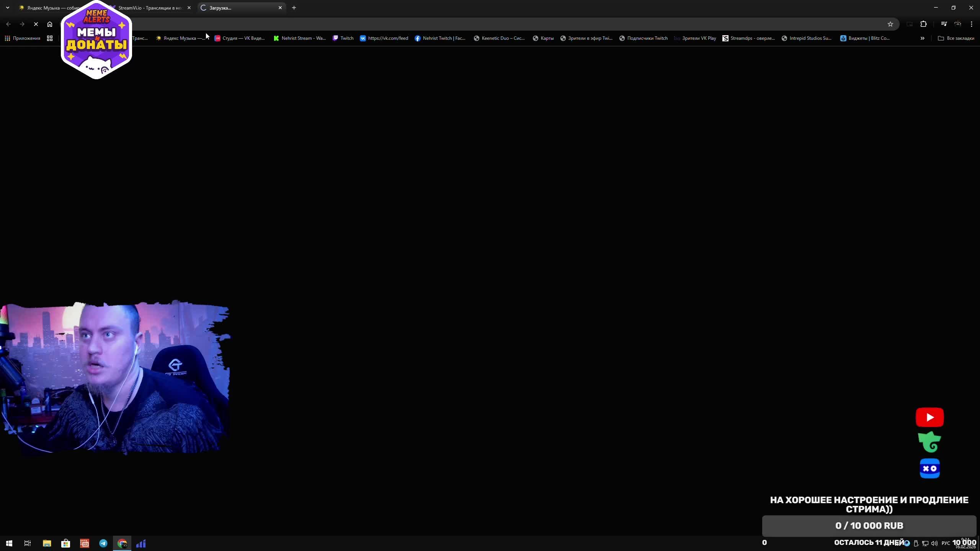
Task: Open the https://vk.com/feed bookmark
Action: tap(384, 38)
